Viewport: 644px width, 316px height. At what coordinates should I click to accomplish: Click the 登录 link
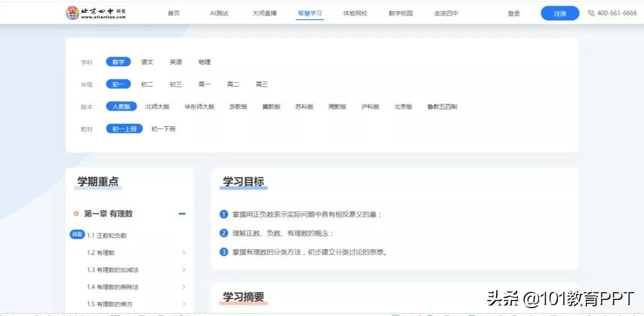tap(514, 14)
